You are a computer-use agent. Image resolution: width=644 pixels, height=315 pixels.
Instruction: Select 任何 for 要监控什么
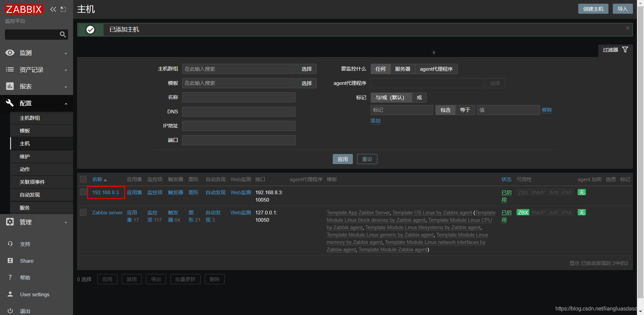[380, 69]
